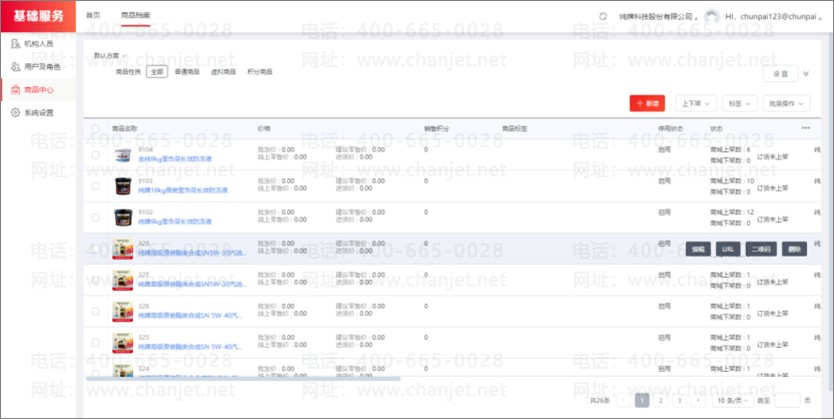Switch to the 首页 tab

coord(93,16)
